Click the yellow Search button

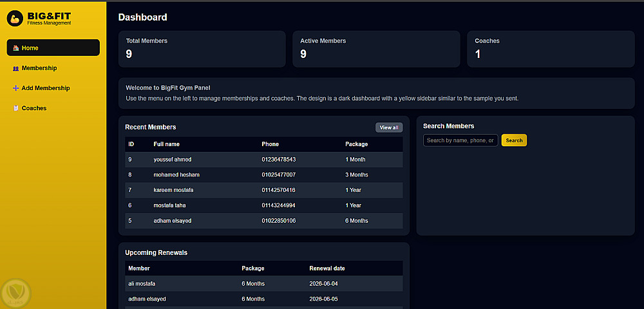[514, 140]
